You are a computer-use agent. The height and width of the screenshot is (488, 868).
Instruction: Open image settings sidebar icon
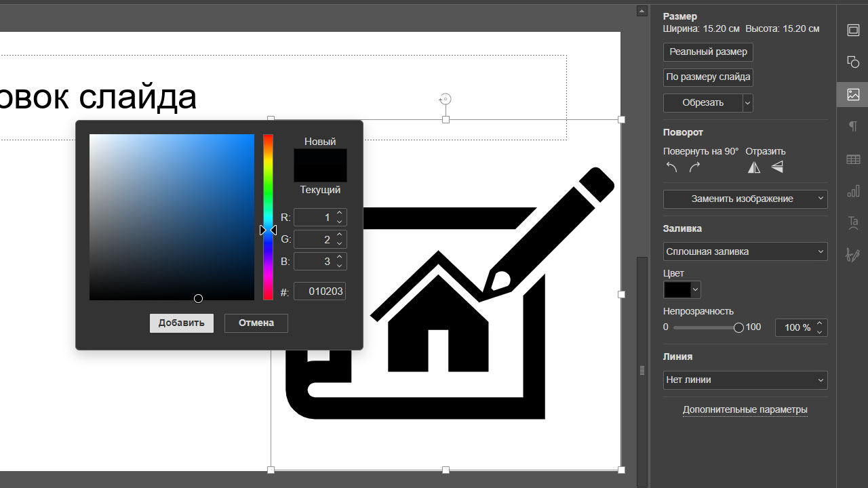coord(853,95)
